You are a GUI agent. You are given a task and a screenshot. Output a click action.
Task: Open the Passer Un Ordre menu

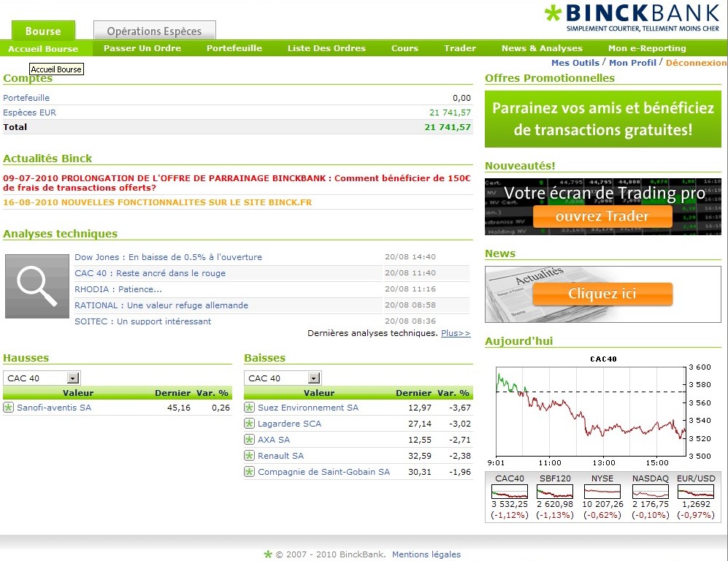[x=142, y=48]
